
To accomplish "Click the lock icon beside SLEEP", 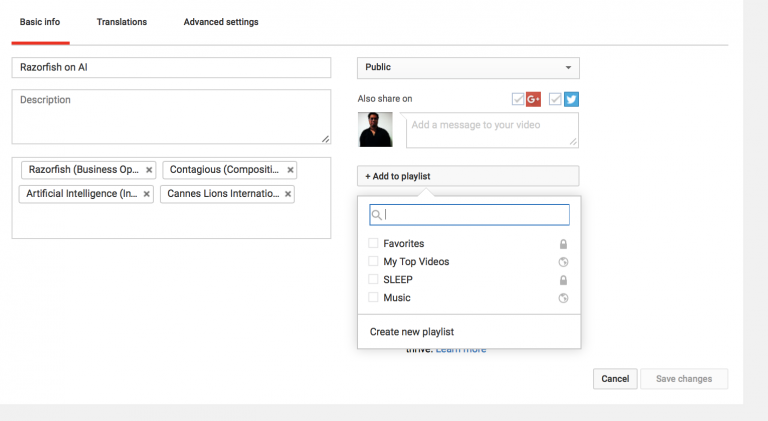I will [563, 280].
